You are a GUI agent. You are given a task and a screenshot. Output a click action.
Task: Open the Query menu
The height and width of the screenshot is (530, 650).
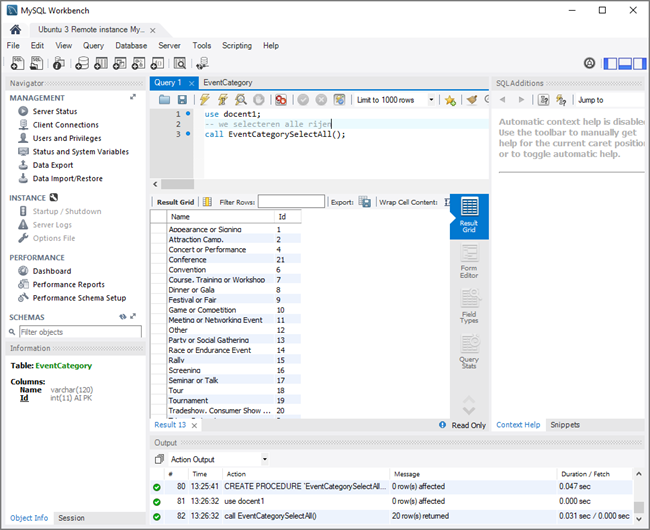point(93,46)
